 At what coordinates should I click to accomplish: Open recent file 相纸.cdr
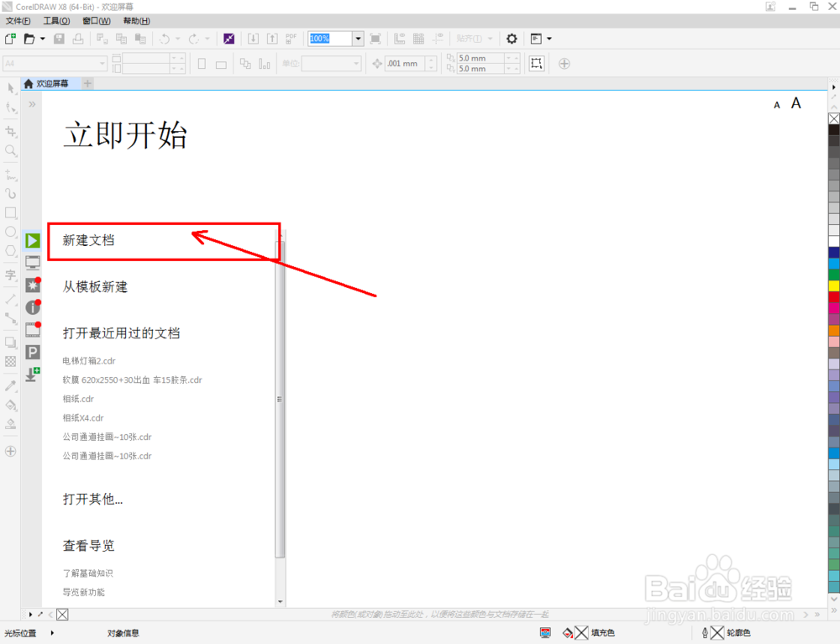tap(78, 399)
